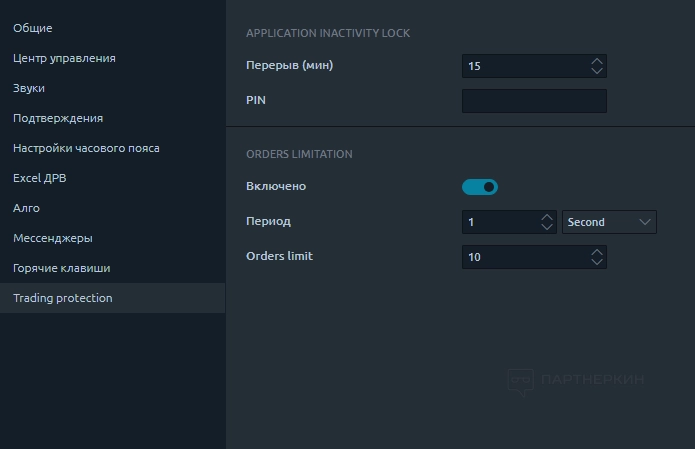The height and width of the screenshot is (449, 695).
Task: Open the Excel ДРВ section
Action: tap(40, 178)
